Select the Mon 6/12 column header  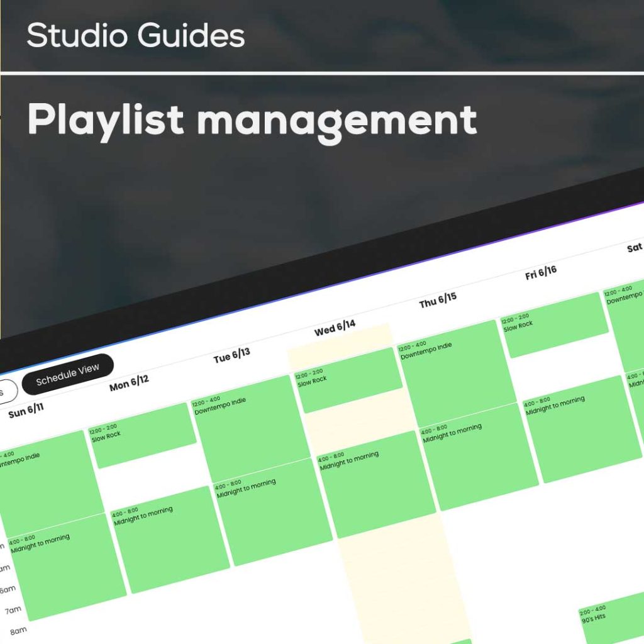[x=128, y=382]
